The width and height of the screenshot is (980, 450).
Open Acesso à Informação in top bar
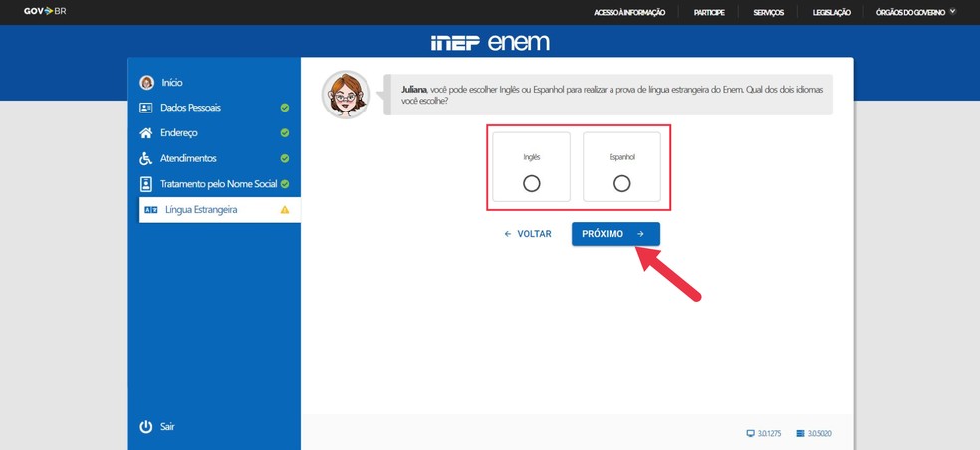pyautogui.click(x=629, y=12)
